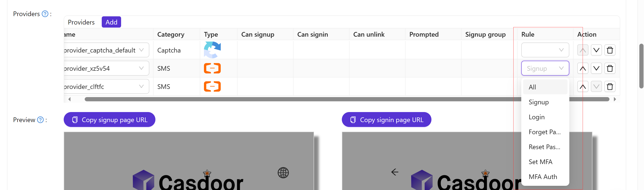Click the back arrow in signin preview
644x190 pixels.
[395, 172]
